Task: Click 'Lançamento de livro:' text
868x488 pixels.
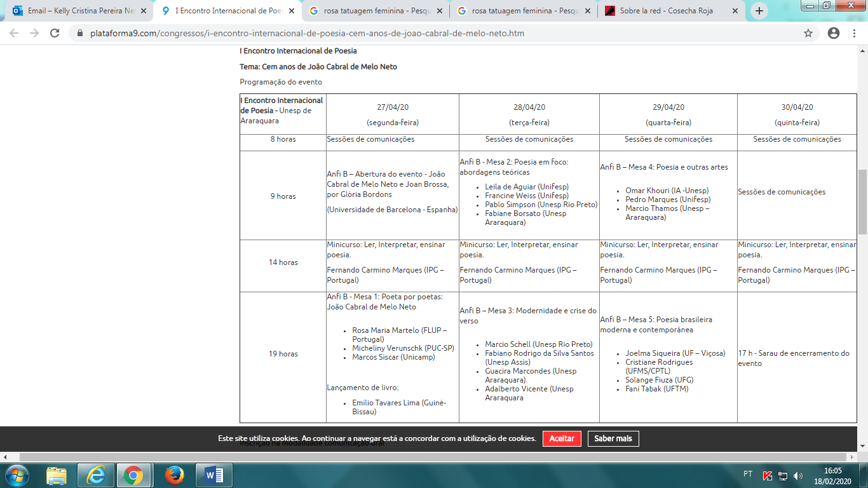Action: [x=362, y=388]
